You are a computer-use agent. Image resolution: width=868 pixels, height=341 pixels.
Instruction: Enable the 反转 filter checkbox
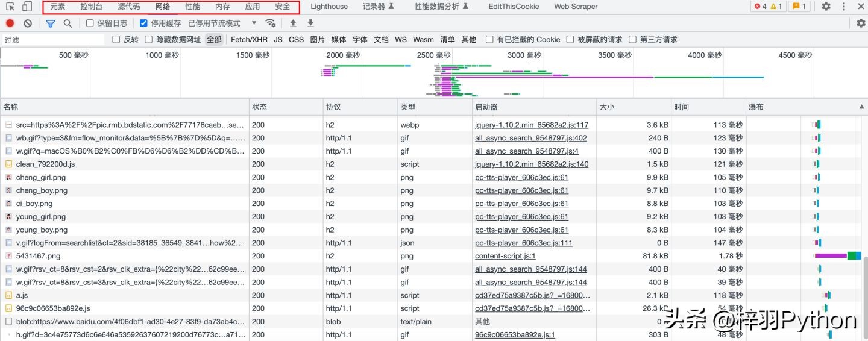pos(116,40)
